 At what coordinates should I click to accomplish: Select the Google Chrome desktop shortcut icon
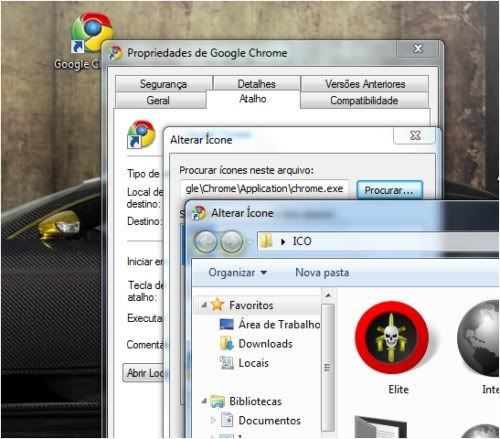pos(92,33)
